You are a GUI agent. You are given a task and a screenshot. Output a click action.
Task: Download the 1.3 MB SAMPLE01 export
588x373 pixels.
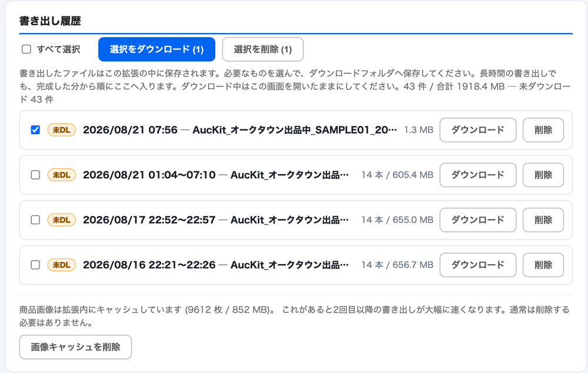point(477,130)
